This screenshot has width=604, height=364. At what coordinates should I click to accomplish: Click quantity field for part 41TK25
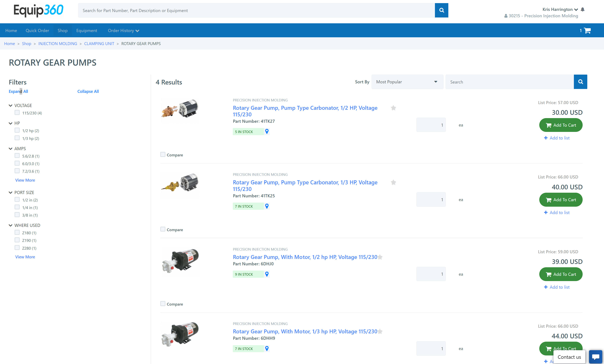pos(431,199)
